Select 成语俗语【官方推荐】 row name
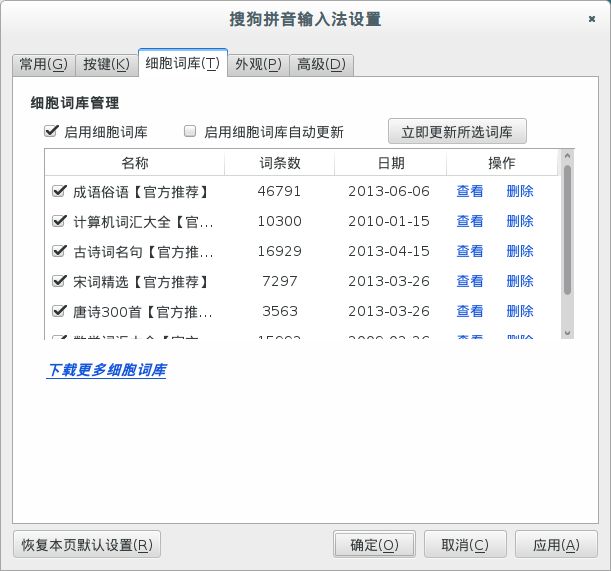Viewport: 611px width, 571px height. pyautogui.click(x=141, y=192)
